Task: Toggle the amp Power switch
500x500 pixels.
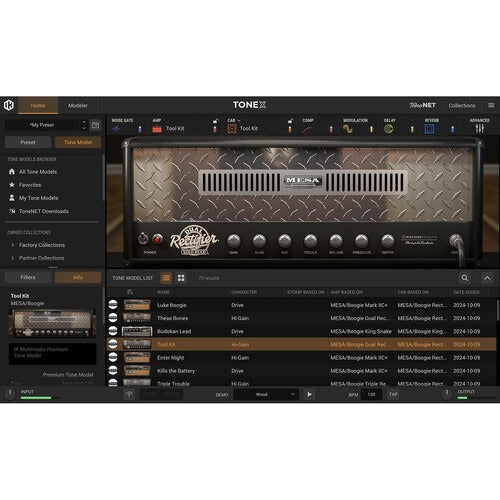Action: [157, 239]
